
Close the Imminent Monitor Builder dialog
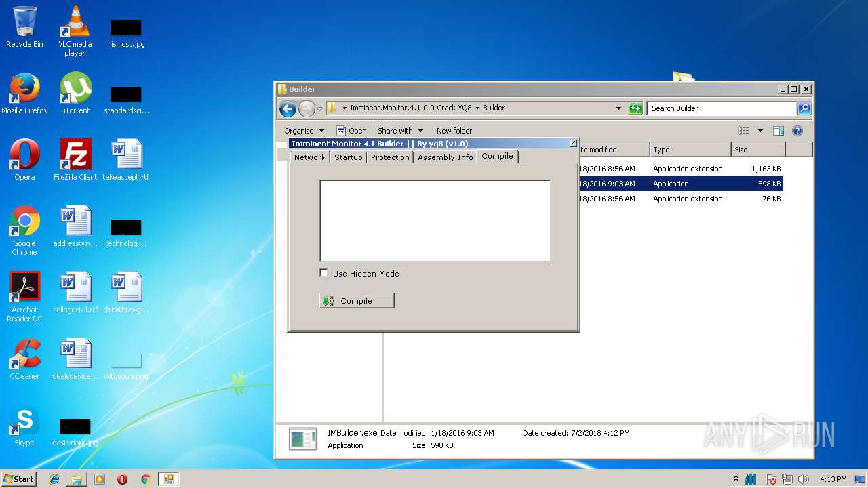click(x=573, y=143)
